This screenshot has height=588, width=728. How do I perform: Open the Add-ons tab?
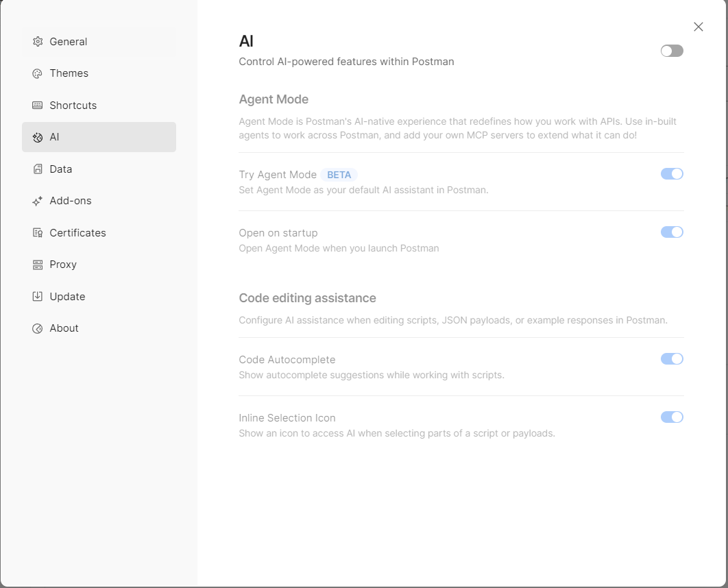tap(99, 201)
